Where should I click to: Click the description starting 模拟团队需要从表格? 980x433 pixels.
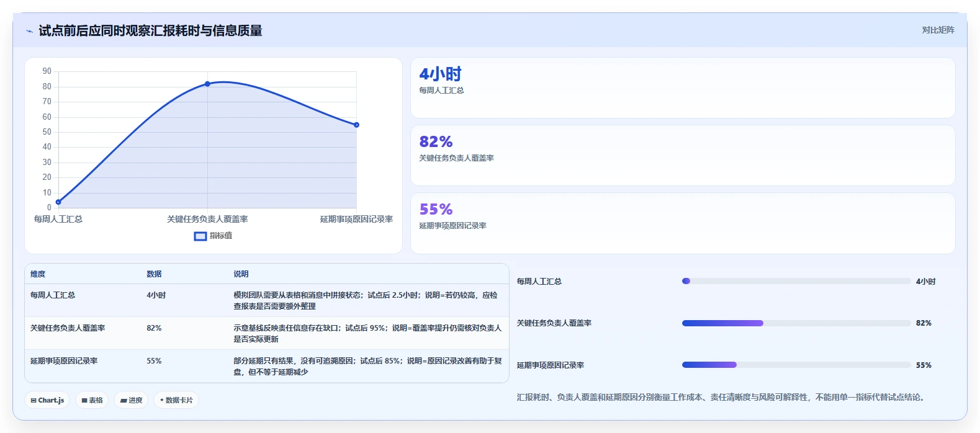click(x=366, y=301)
